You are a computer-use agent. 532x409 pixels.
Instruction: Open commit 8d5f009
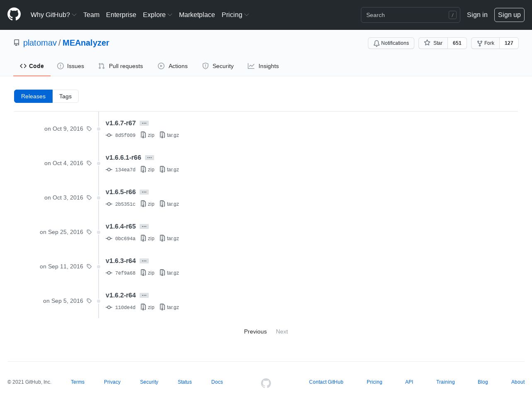(121, 135)
